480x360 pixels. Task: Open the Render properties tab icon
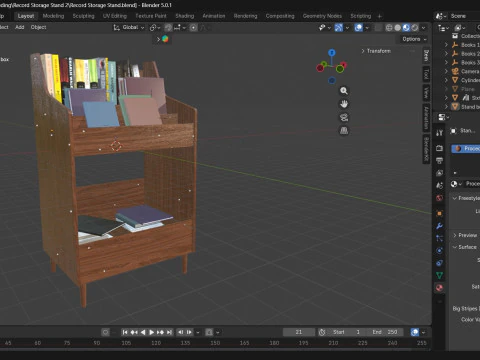tap(439, 148)
